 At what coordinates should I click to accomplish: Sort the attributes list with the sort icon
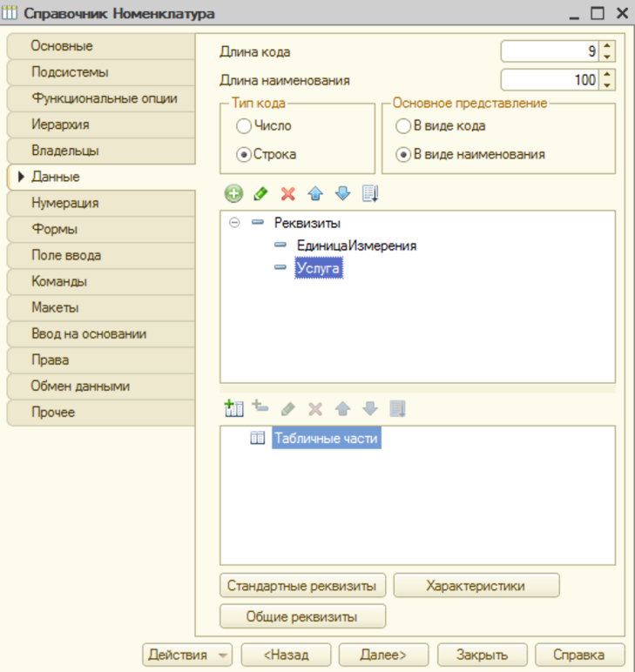[x=370, y=194]
